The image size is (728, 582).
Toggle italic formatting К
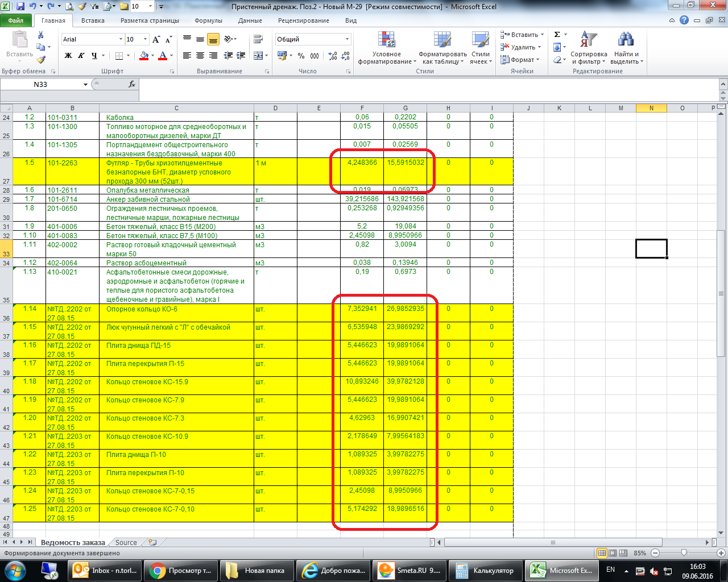point(81,56)
